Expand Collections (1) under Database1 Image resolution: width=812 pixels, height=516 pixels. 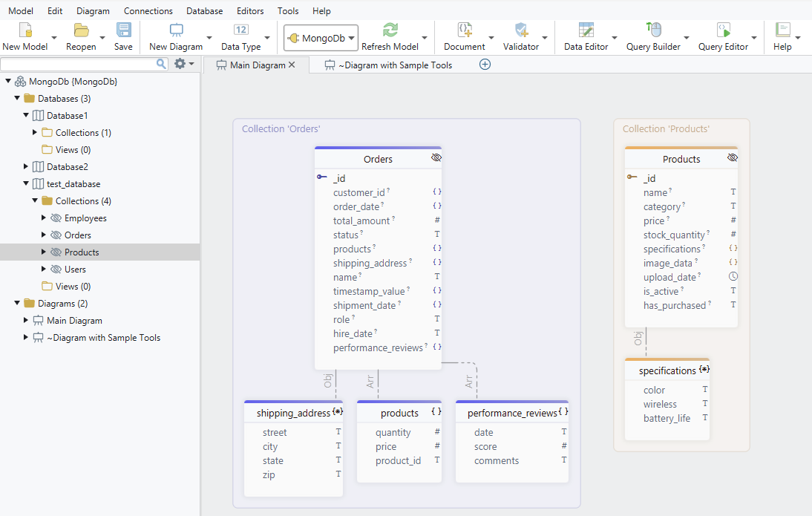(35, 132)
